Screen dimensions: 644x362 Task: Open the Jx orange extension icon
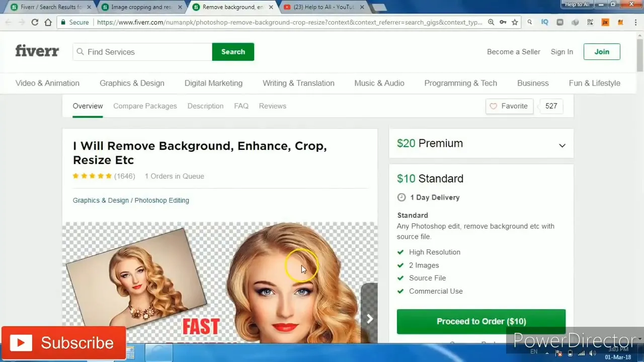coord(605,22)
